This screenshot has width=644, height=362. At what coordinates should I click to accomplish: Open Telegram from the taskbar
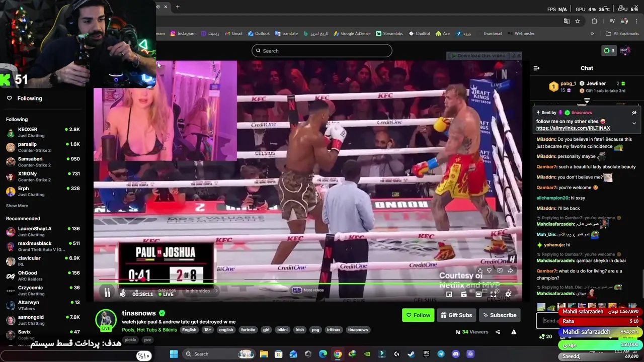pyautogui.click(x=441, y=354)
